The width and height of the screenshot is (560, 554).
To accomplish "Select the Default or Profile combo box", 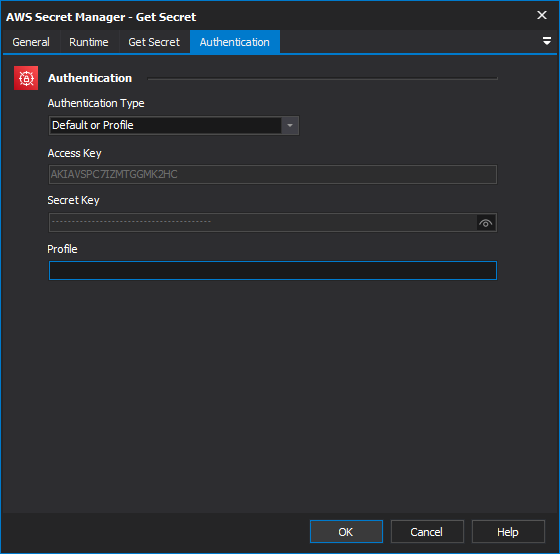I will pos(174,125).
